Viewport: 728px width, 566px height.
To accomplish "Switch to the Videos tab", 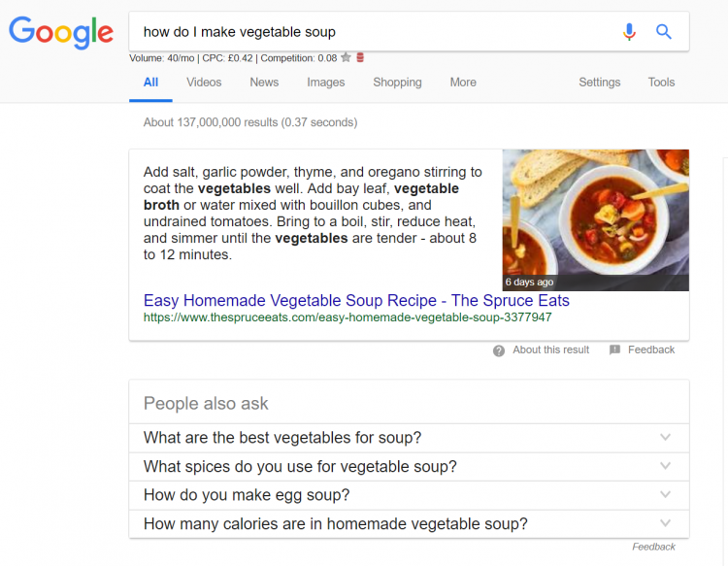I will pos(204,83).
